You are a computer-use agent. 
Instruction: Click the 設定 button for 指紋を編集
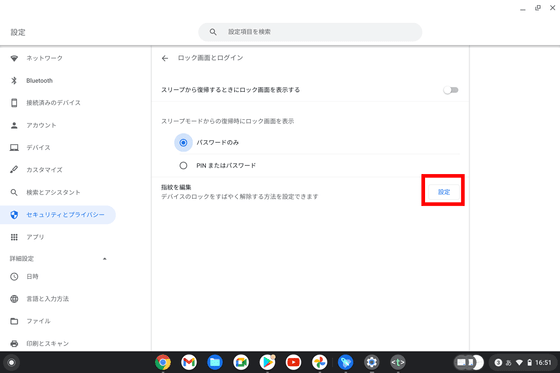pos(444,192)
